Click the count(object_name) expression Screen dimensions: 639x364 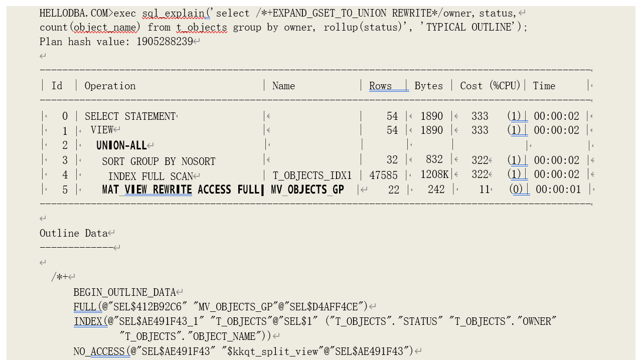(x=90, y=27)
